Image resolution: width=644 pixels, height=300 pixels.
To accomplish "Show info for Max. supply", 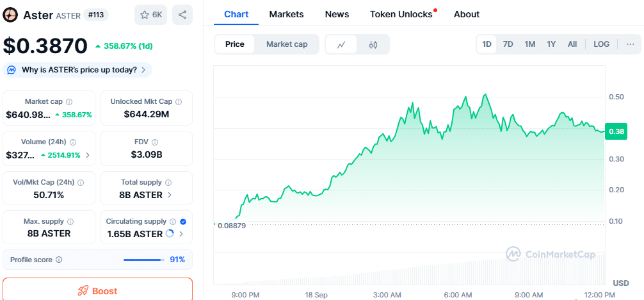I will click(70, 221).
